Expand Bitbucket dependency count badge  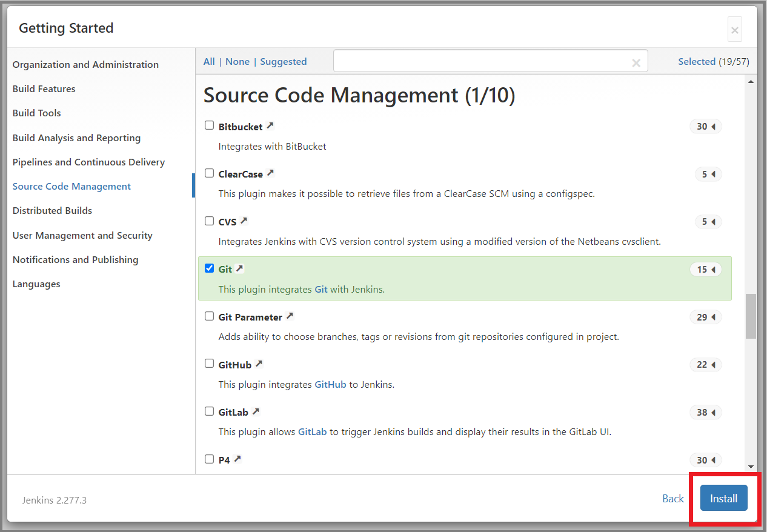[x=706, y=127]
